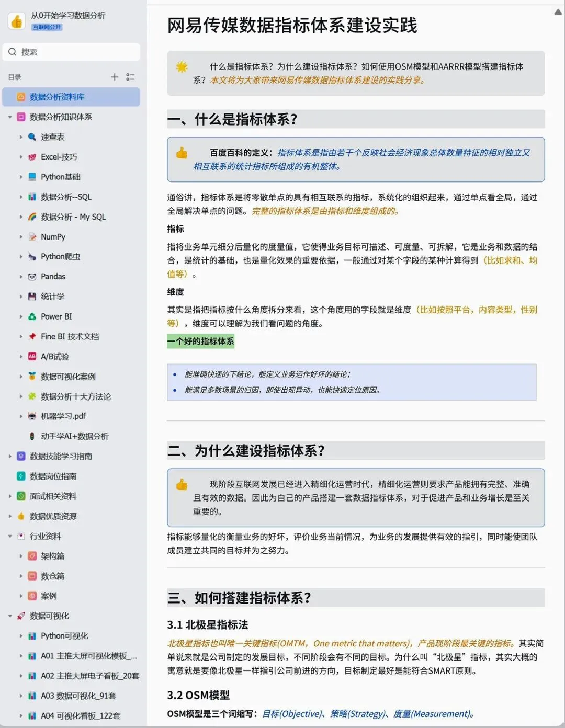Click the 从0开始学习数据分析 title
This screenshot has height=728, width=565.
click(68, 15)
